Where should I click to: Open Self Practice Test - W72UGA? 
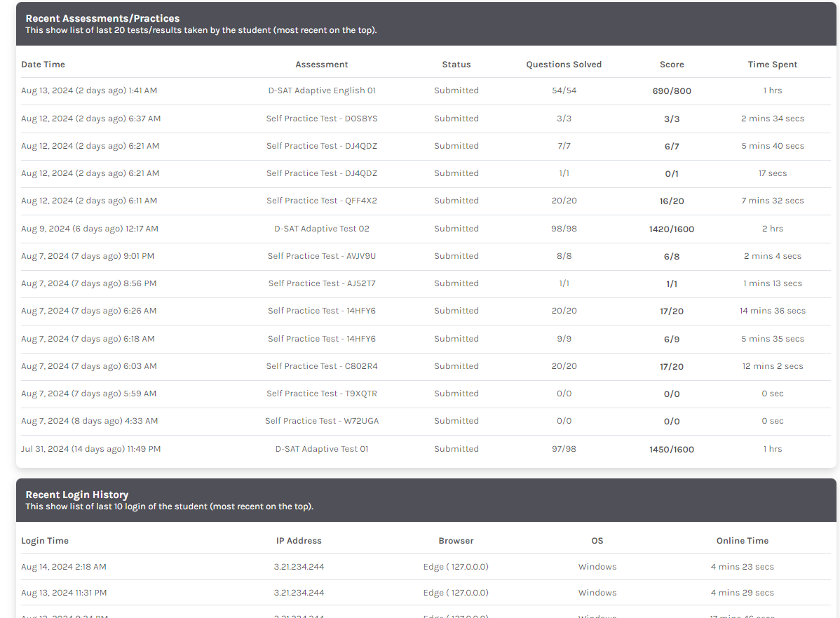coord(322,421)
